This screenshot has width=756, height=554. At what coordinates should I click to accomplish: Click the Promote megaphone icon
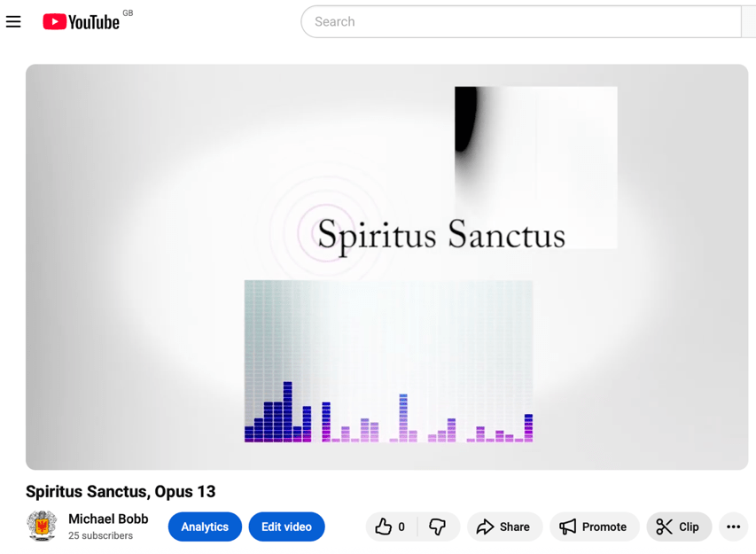pos(568,527)
